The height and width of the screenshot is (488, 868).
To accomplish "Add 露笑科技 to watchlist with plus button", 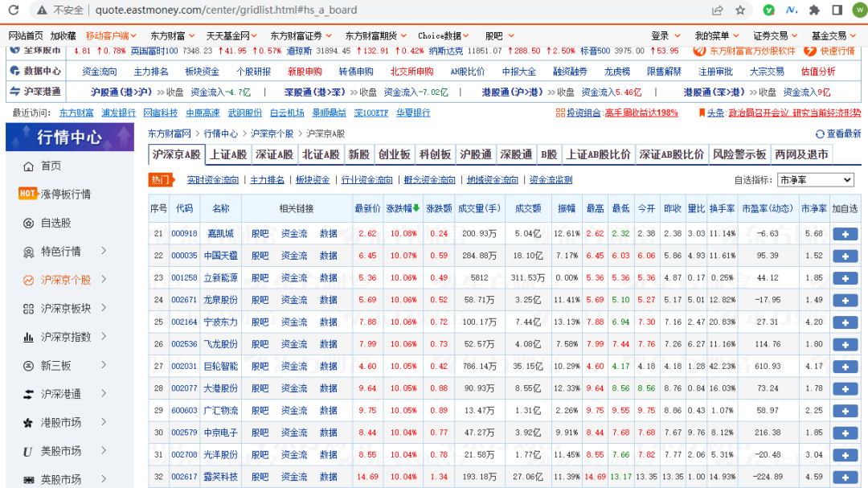I will point(845,478).
